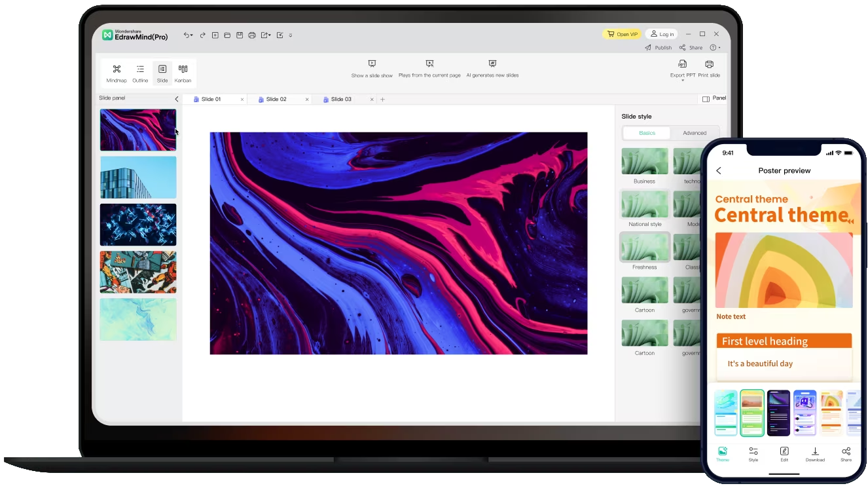The image size is (868, 490).
Task: Click the undo arrow in the title bar
Action: (x=187, y=35)
